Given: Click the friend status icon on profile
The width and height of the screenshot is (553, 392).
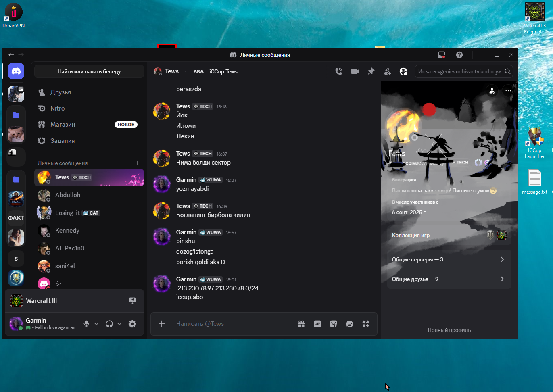Looking at the screenshot, I should tap(492, 91).
